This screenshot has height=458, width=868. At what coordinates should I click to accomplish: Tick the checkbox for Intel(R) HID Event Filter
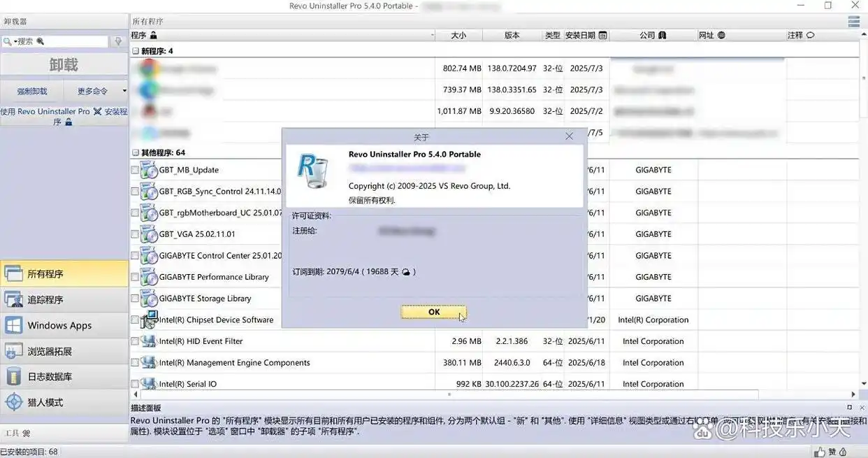pyautogui.click(x=135, y=341)
